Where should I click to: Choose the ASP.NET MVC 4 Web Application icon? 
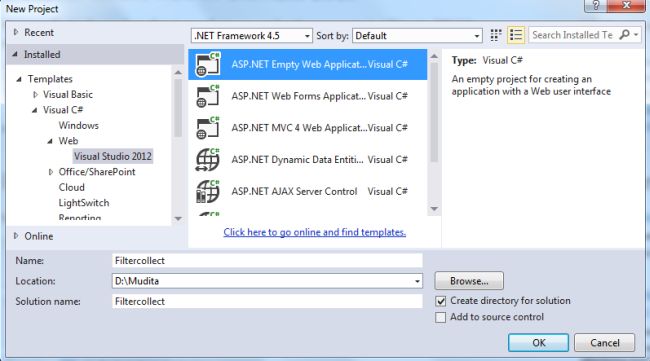click(x=208, y=128)
